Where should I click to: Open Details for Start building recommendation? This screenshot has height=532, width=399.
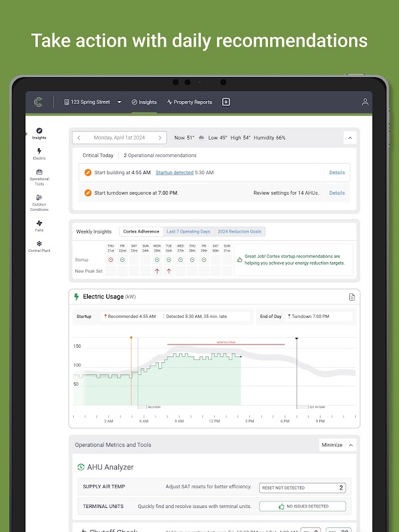pos(337,172)
